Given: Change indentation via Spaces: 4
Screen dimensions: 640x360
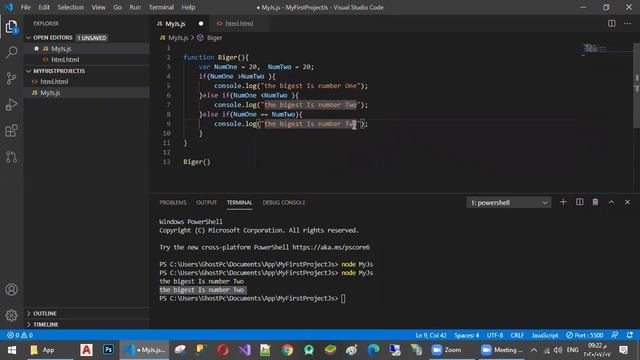Looking at the screenshot, I should coord(467,335).
